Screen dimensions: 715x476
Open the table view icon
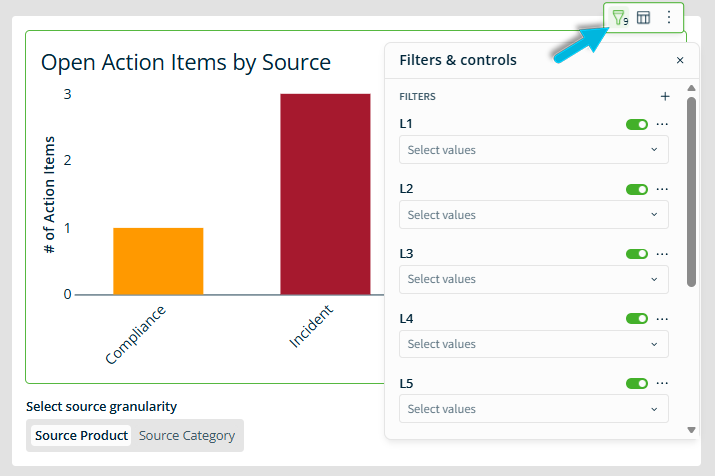[644, 17]
